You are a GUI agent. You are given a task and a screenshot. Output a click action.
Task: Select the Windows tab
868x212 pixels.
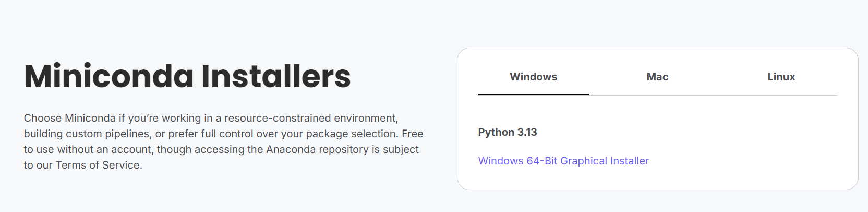[x=533, y=77]
